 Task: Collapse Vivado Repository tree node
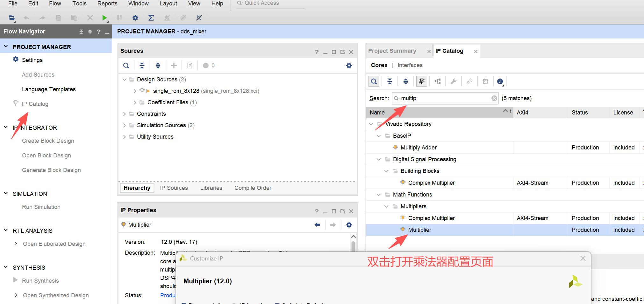371,124
